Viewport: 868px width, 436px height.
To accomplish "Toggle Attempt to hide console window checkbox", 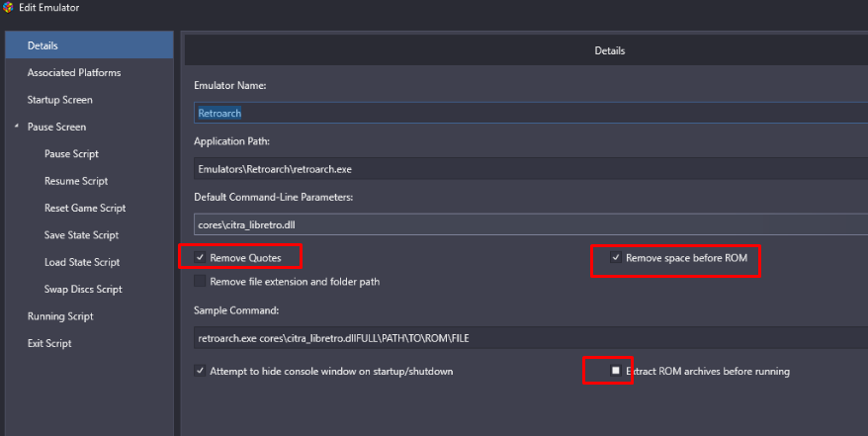I will pos(200,371).
